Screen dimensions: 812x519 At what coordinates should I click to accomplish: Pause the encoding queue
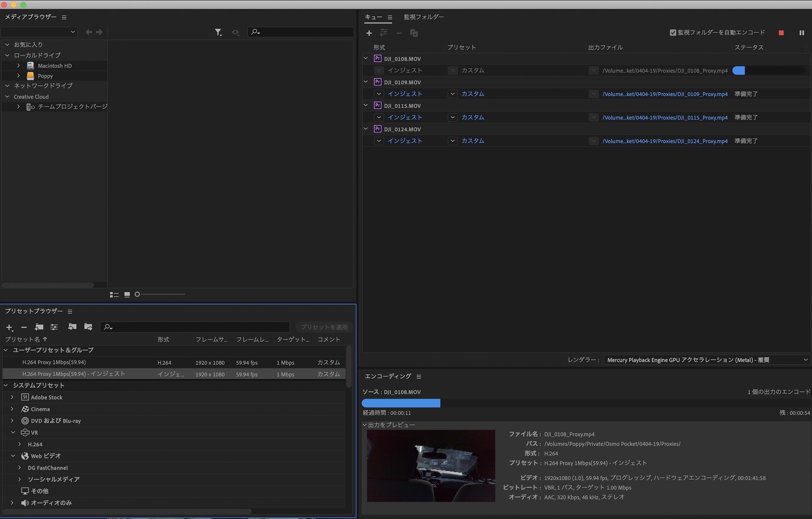(801, 33)
